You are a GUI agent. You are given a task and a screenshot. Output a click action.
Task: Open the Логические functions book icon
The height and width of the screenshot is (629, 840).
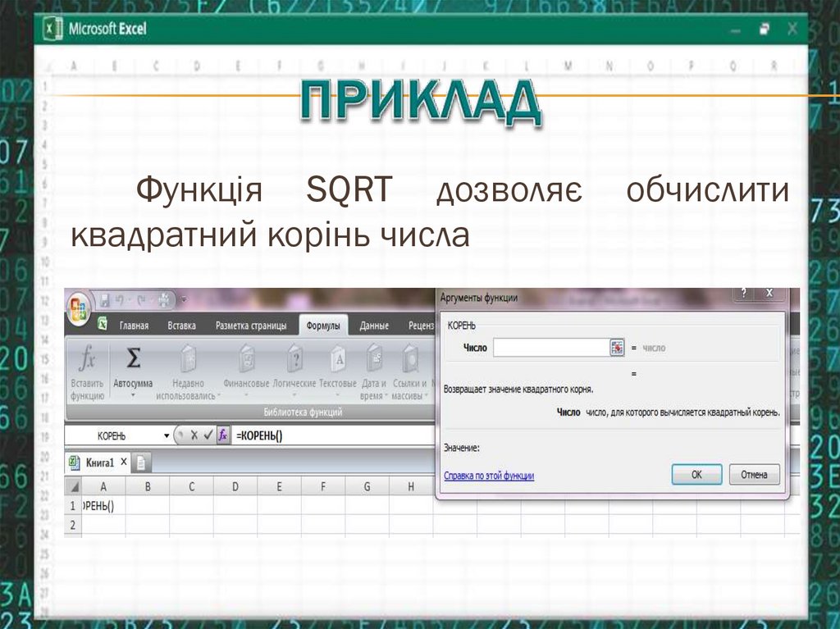pyautogui.click(x=294, y=359)
